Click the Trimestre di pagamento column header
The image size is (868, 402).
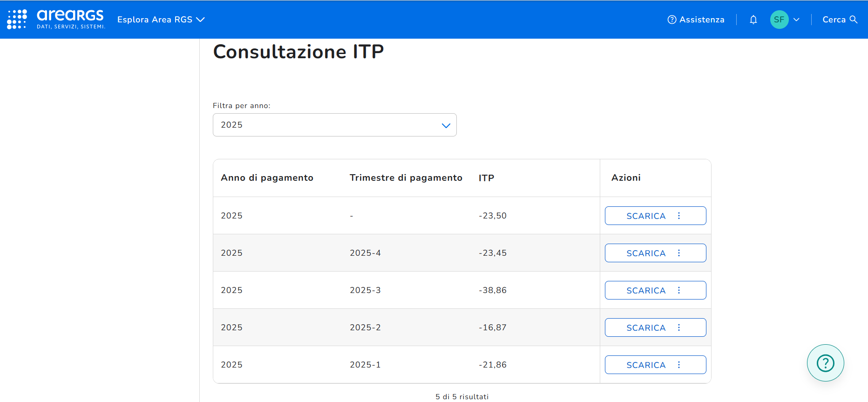coord(406,178)
